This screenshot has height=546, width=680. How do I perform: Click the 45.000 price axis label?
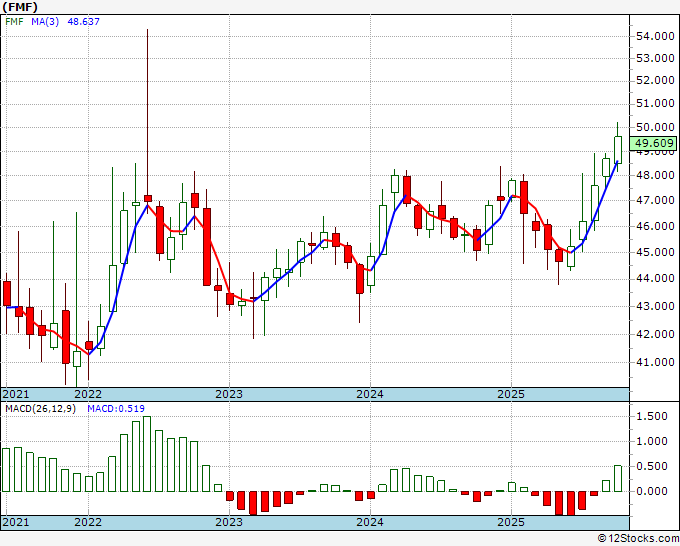(x=655, y=252)
